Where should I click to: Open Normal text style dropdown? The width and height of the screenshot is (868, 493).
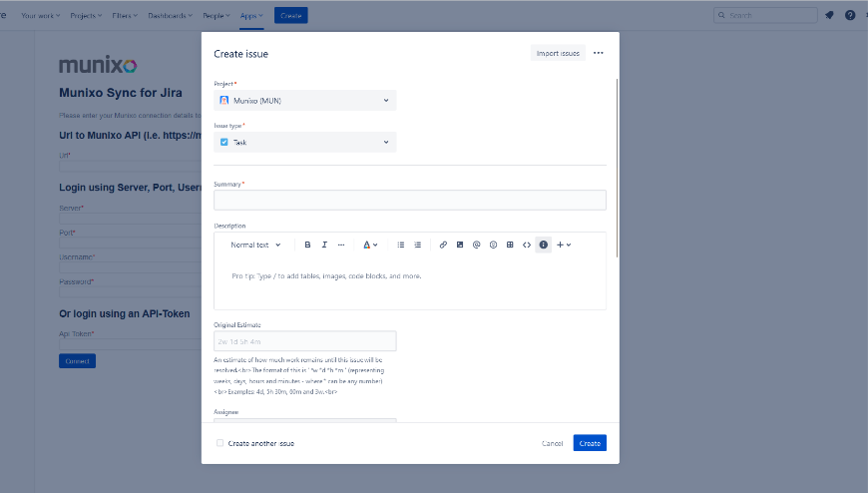click(x=255, y=245)
